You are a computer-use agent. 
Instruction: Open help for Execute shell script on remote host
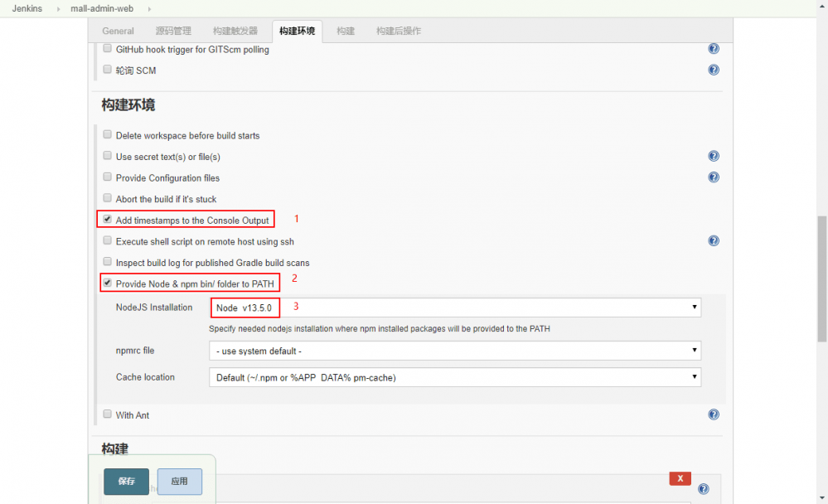point(714,241)
